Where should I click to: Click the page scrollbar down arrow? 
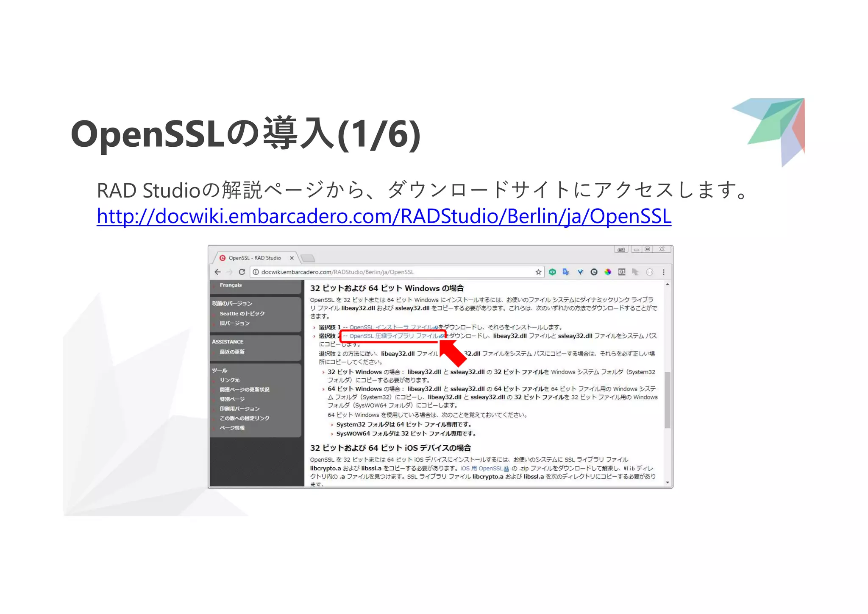[x=668, y=483]
